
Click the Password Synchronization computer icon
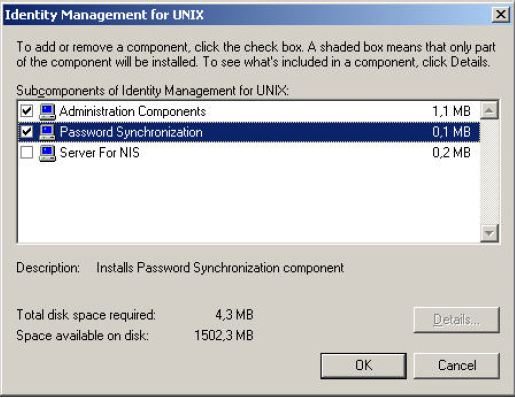point(47,132)
